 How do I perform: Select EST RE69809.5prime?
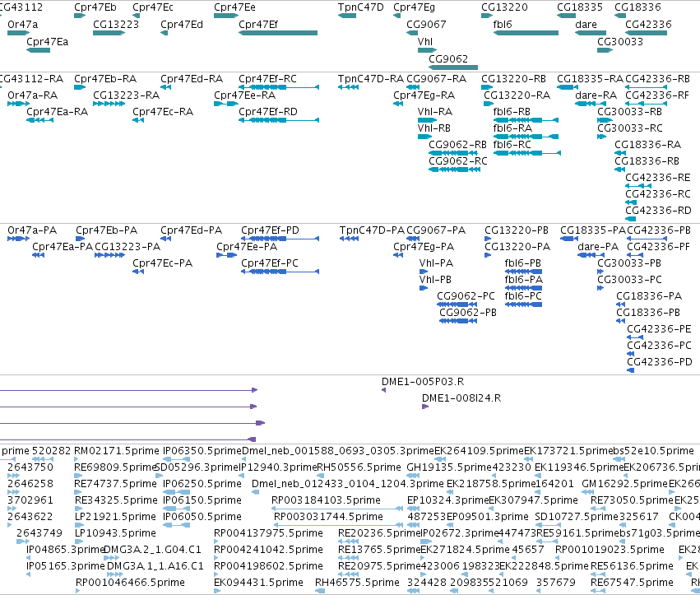click(x=77, y=476)
